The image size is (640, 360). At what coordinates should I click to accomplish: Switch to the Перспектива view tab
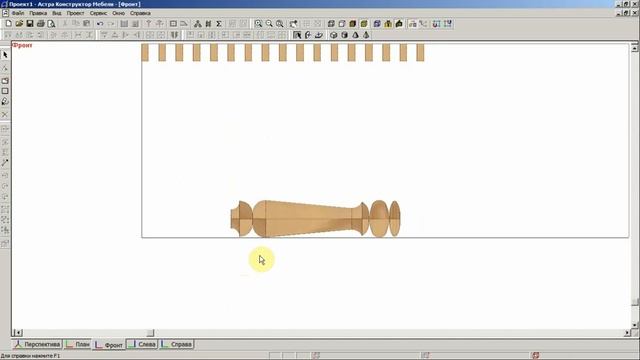pos(37,344)
